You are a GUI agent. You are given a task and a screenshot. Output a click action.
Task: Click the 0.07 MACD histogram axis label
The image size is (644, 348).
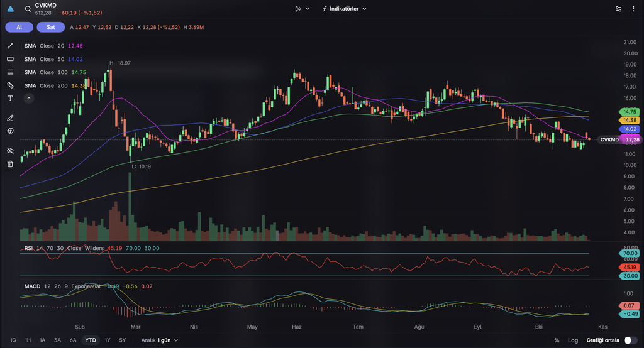(629, 306)
